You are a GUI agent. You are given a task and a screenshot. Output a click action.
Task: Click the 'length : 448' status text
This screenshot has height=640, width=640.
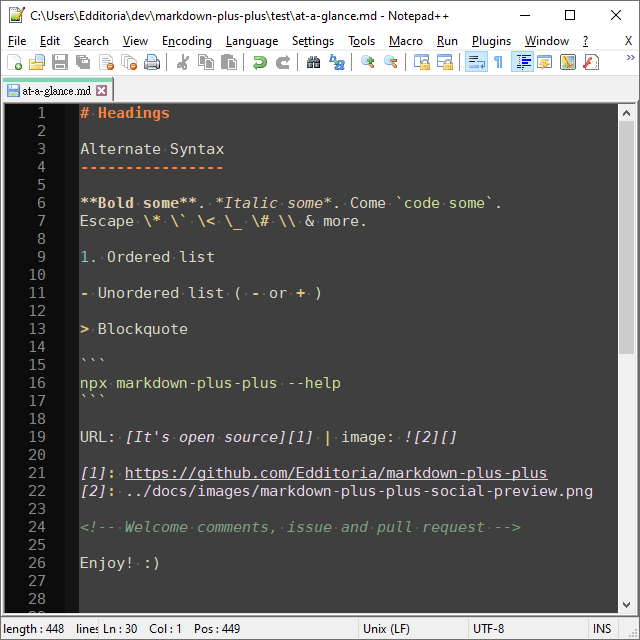coord(33,629)
